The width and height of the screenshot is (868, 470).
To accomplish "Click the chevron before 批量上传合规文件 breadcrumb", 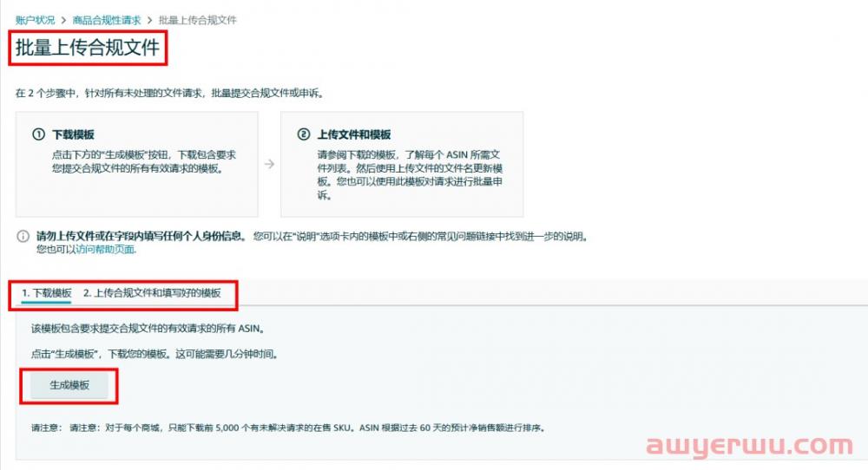I will coord(149,21).
